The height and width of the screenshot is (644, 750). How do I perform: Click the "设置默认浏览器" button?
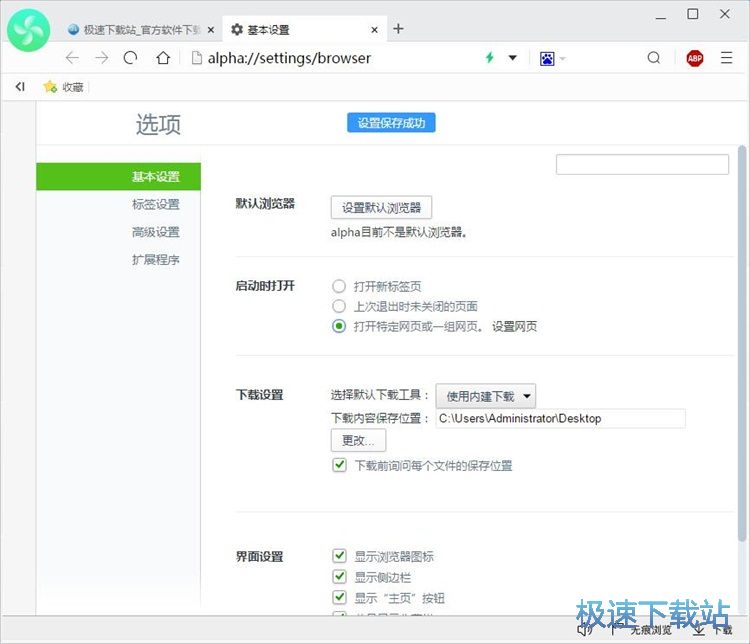tap(381, 208)
